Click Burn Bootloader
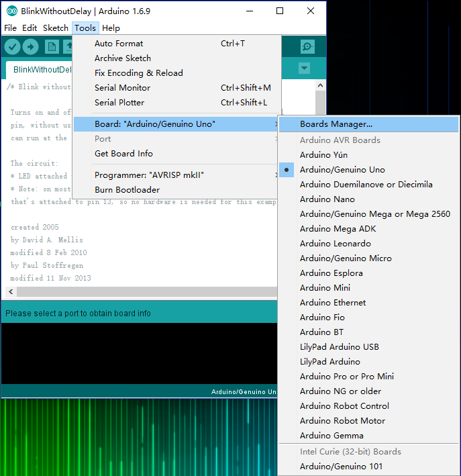Viewport: 461px width, 476px height. pos(175,190)
